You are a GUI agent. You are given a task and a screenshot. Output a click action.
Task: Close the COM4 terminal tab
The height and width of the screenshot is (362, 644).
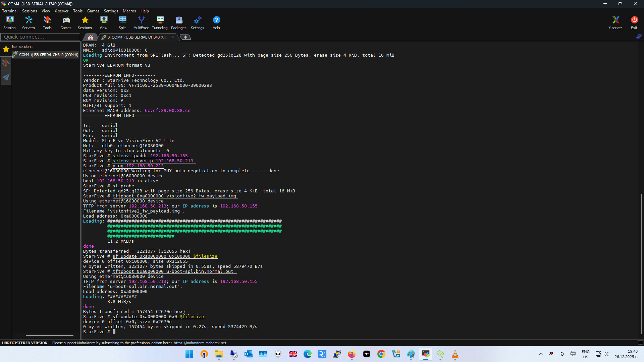172,37
